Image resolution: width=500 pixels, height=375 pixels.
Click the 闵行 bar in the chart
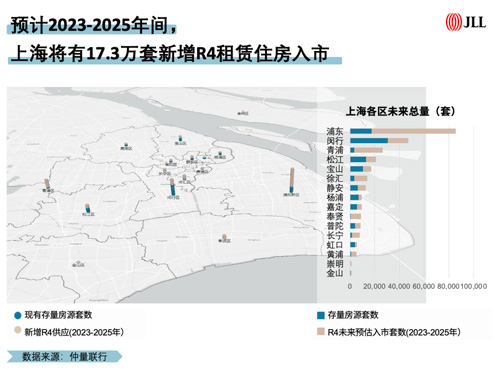(x=379, y=140)
